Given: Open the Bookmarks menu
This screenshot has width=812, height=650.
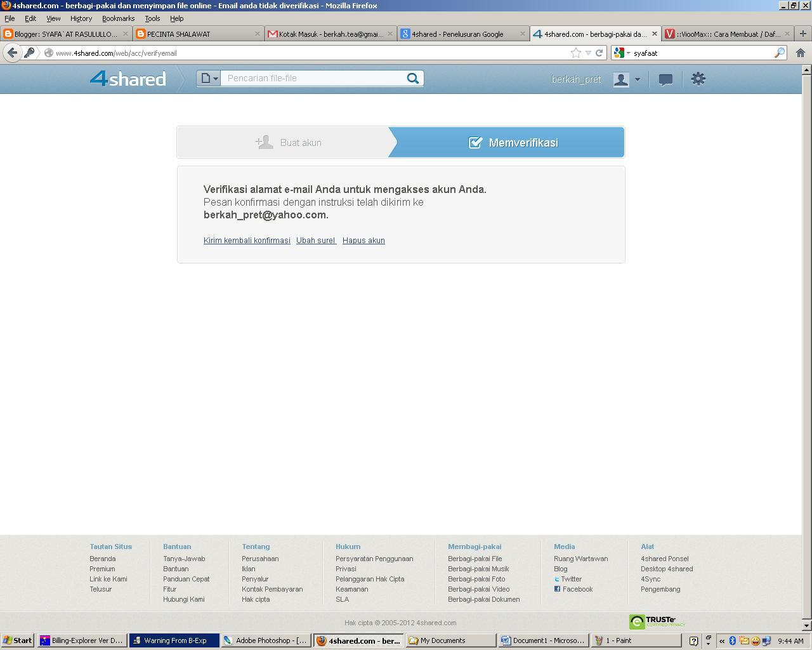Looking at the screenshot, I should tap(119, 18).
